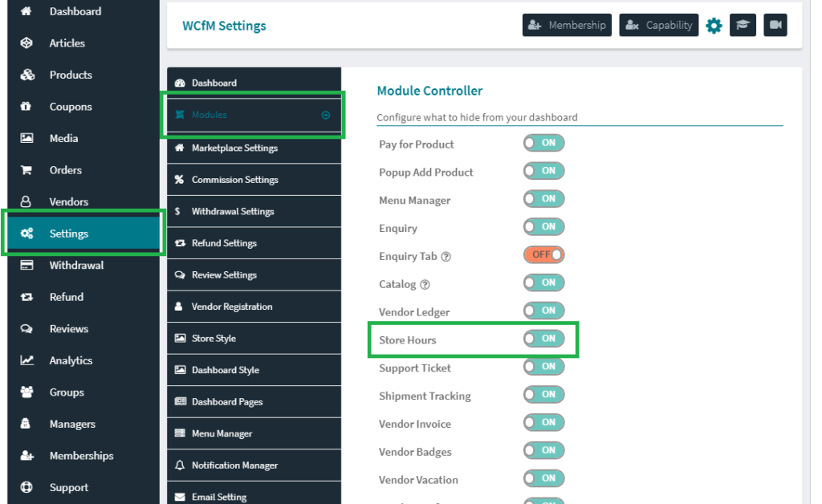Click the graduation cap knowledgebase icon
This screenshot has height=504, width=822.
coord(743,25)
